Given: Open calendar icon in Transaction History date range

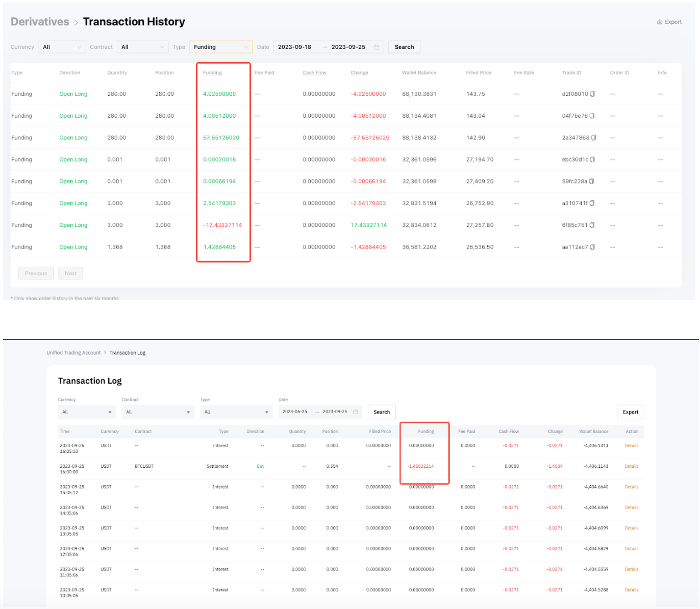Looking at the screenshot, I should coord(377,47).
